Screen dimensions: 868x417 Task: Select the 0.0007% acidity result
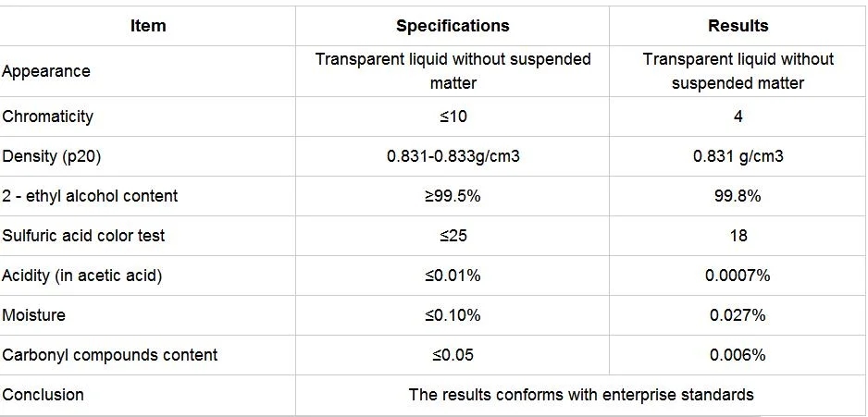[738, 276]
